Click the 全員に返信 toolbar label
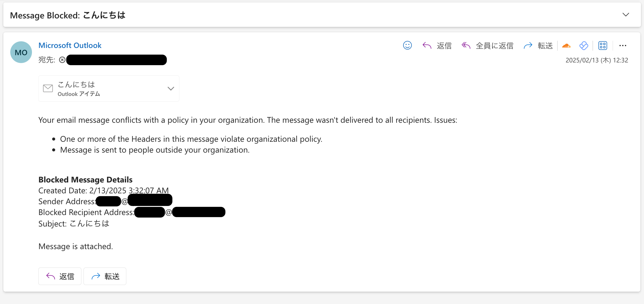Viewport: 644px width, 304px height. click(x=494, y=46)
